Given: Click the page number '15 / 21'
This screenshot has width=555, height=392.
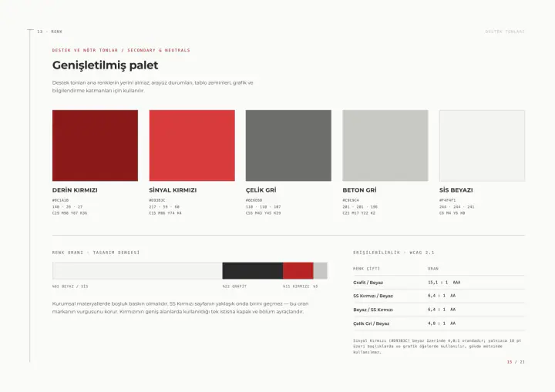Looking at the screenshot, I should pyautogui.click(x=516, y=362).
